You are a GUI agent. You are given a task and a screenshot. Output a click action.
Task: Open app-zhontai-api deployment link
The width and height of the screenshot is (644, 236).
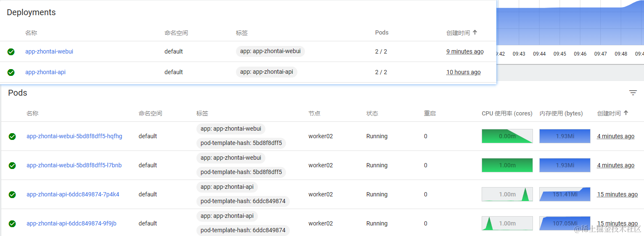pos(45,72)
